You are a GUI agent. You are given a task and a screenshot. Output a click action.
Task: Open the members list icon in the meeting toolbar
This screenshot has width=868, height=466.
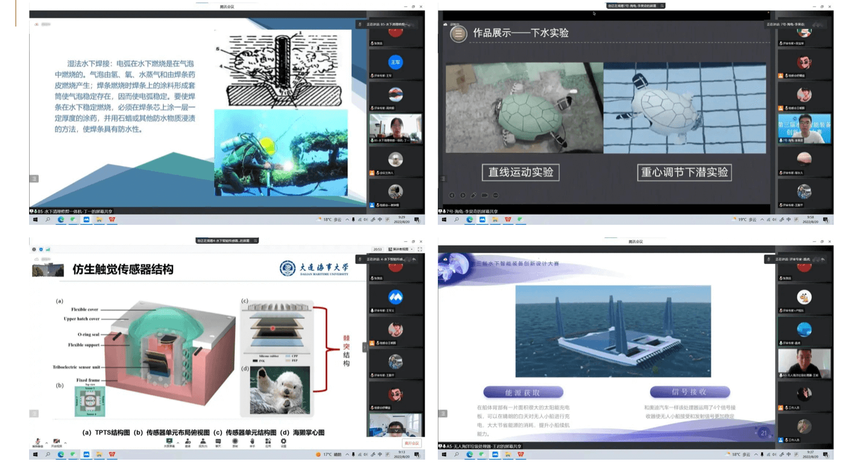(x=203, y=442)
